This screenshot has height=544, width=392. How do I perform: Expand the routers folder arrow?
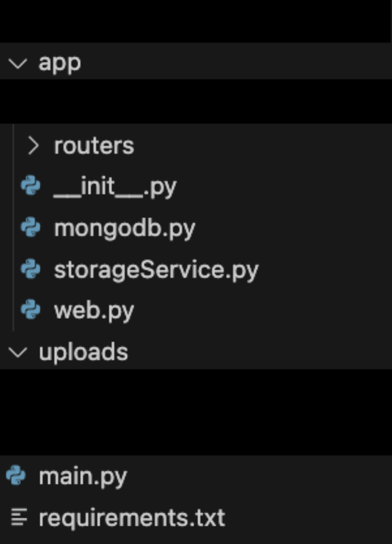click(x=34, y=146)
